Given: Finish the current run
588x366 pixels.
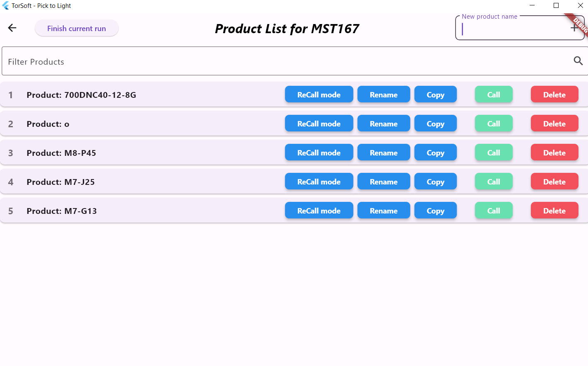Looking at the screenshot, I should 77,28.
